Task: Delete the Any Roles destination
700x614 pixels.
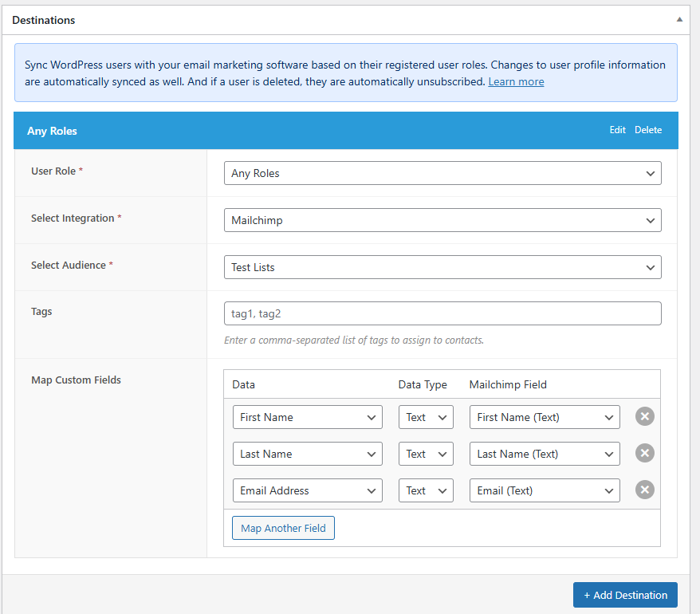Action: (x=648, y=129)
